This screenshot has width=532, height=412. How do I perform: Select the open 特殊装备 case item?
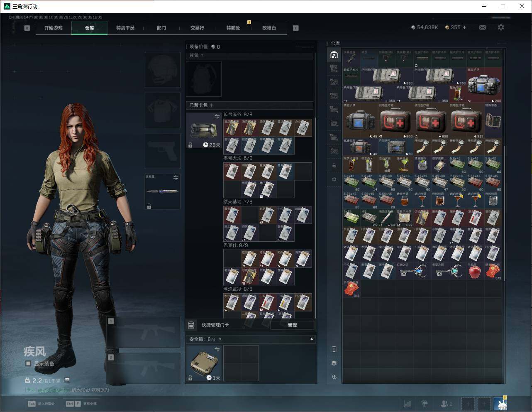coord(493,121)
